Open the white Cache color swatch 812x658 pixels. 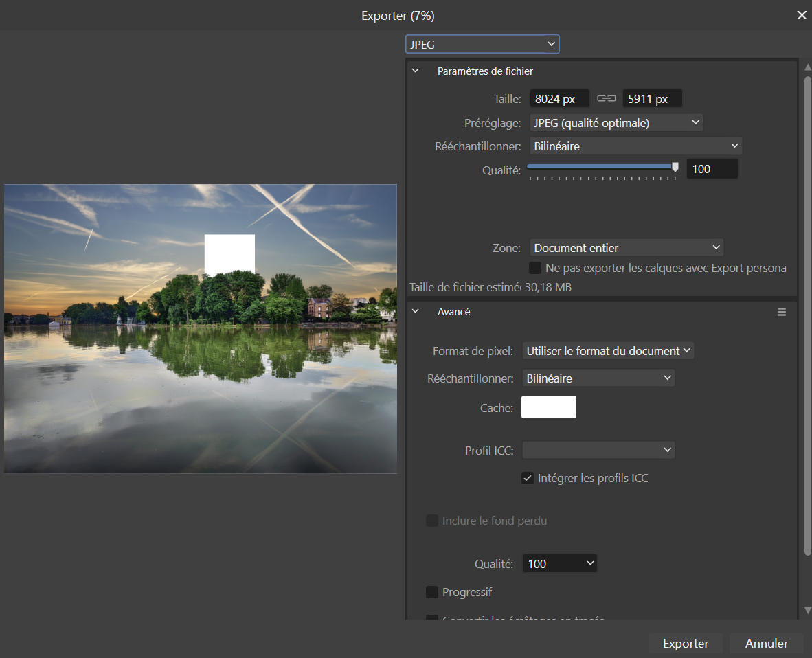(548, 407)
